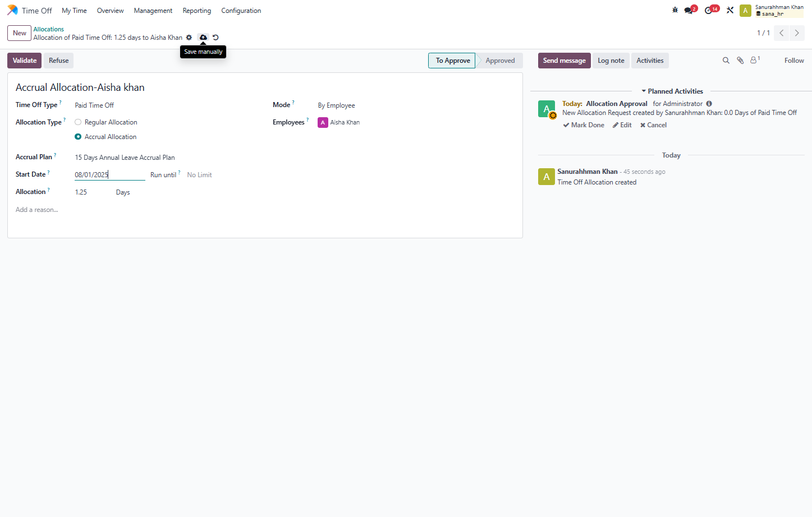Click the Start Date input field
Viewport: 812px width, 517px height.
[110, 175]
